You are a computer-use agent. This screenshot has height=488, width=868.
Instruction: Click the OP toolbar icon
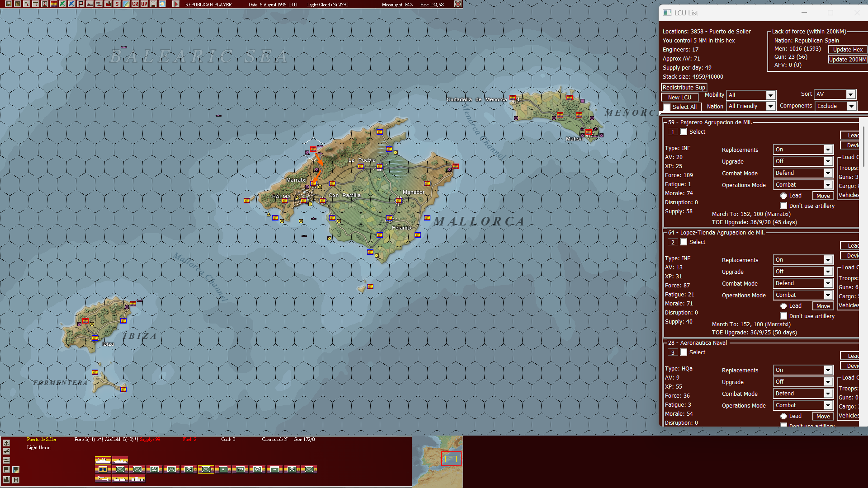coord(144,4)
